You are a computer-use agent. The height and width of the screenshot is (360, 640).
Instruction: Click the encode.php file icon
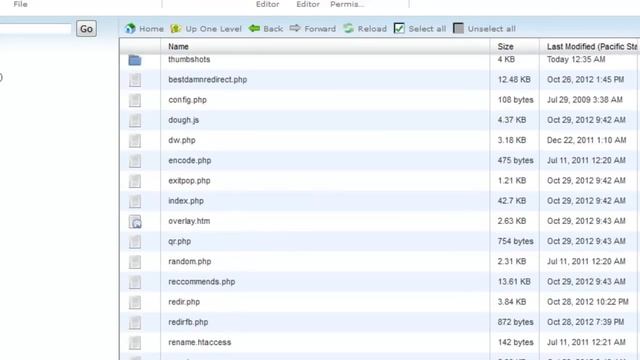click(x=135, y=161)
